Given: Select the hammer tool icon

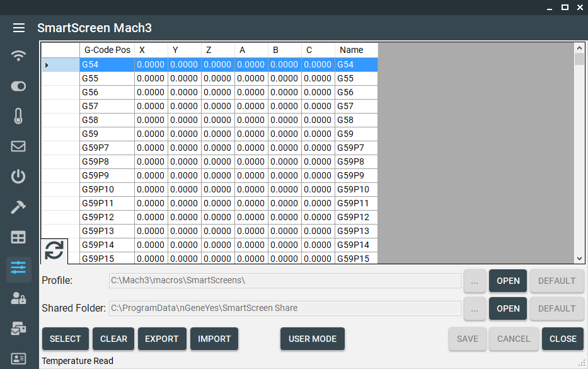Looking at the screenshot, I should [x=19, y=208].
